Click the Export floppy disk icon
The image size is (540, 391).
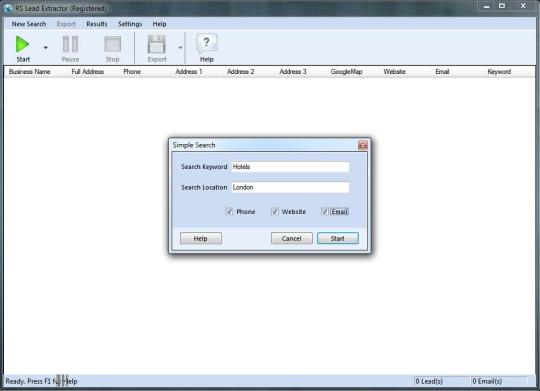pos(157,44)
